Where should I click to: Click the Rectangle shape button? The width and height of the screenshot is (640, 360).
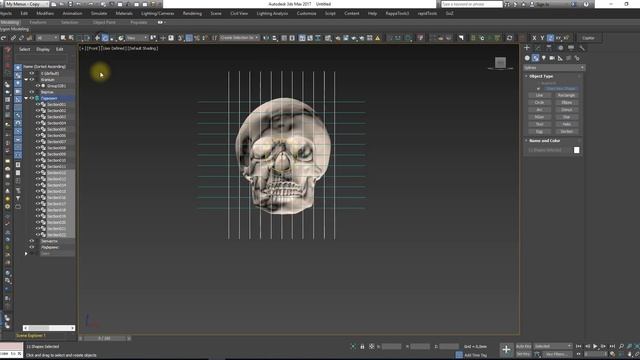tap(566, 96)
